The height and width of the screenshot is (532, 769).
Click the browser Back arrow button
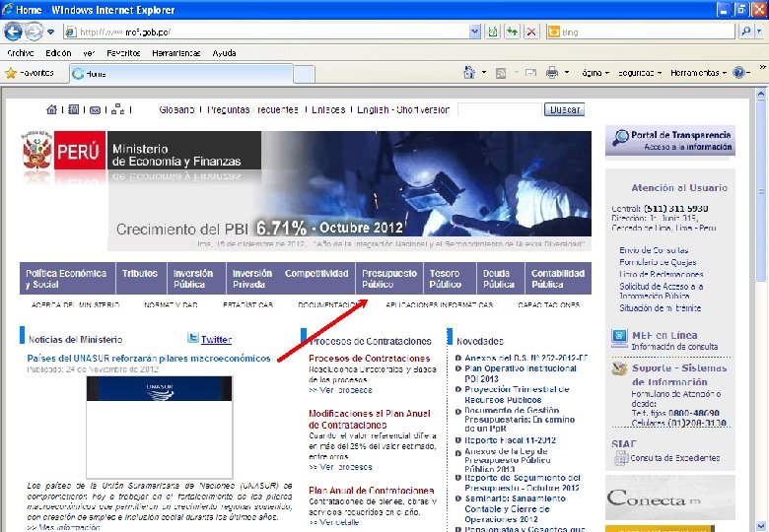coord(13,33)
